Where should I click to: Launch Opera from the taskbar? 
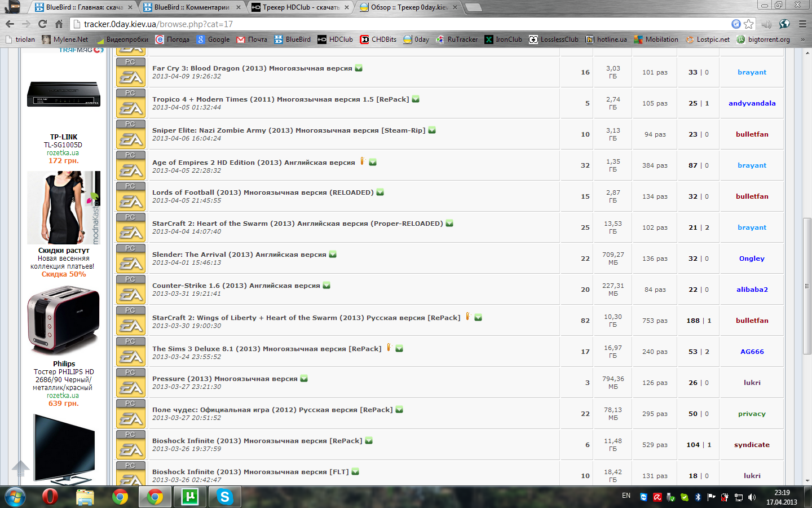50,497
